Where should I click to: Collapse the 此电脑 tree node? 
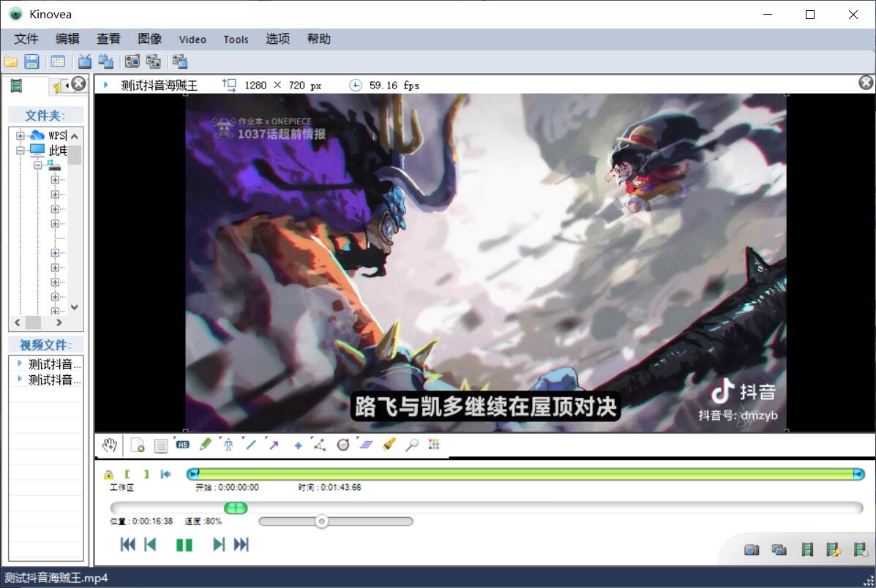pos(20,151)
